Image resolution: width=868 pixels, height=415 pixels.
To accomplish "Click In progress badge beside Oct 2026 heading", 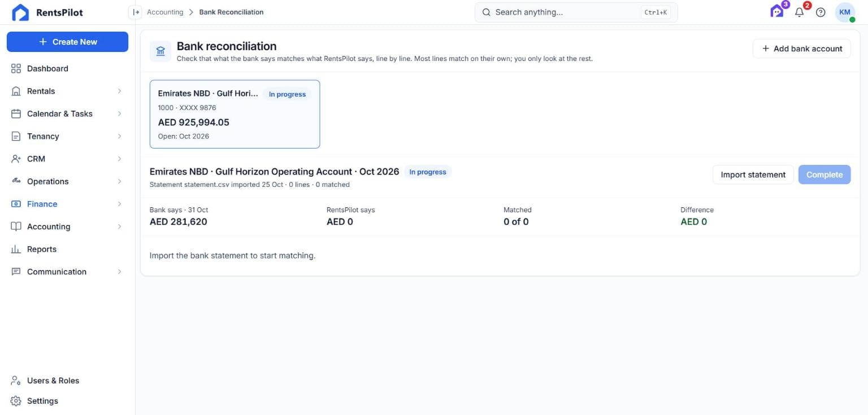I will (428, 172).
